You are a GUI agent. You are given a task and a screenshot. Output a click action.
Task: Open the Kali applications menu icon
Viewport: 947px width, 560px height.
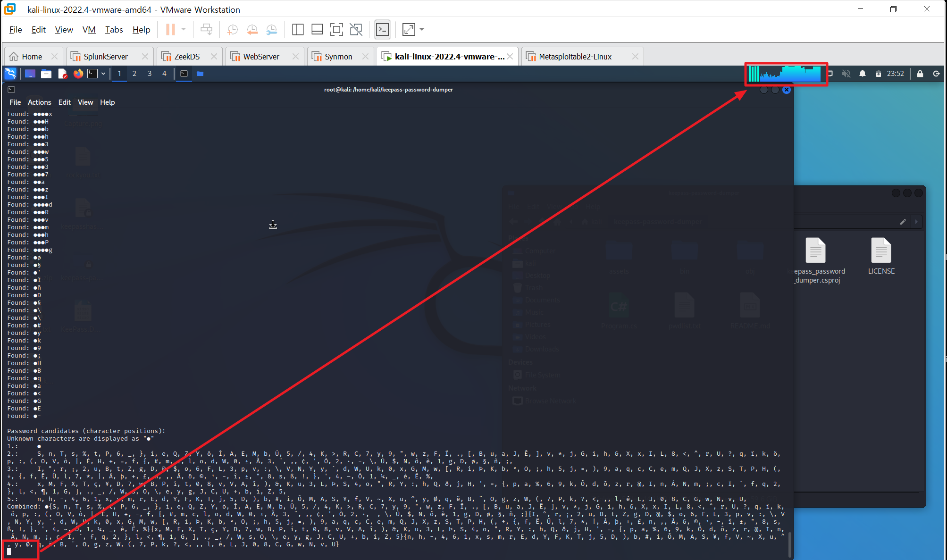click(x=10, y=74)
